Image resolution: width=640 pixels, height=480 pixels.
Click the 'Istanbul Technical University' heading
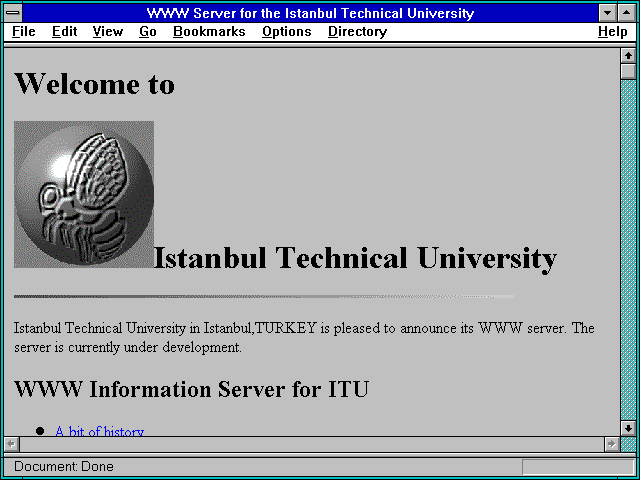(x=355, y=258)
